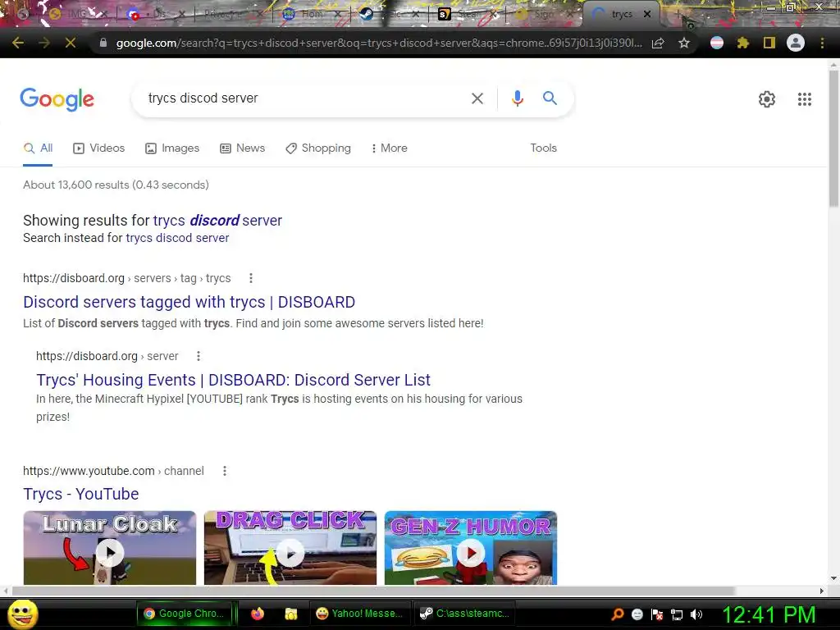Click the speaker volume tray icon

(x=696, y=614)
